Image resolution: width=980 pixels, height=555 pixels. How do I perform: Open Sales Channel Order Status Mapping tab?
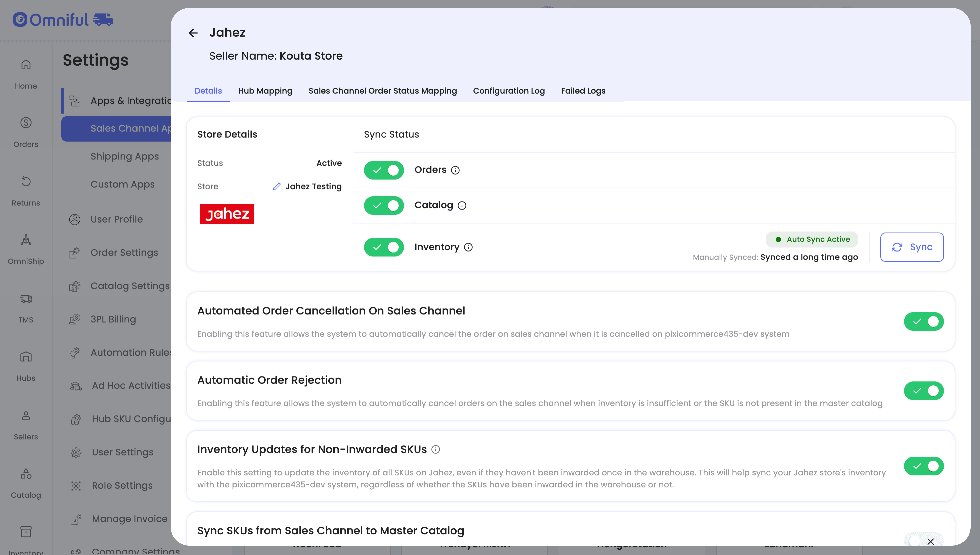click(x=382, y=91)
